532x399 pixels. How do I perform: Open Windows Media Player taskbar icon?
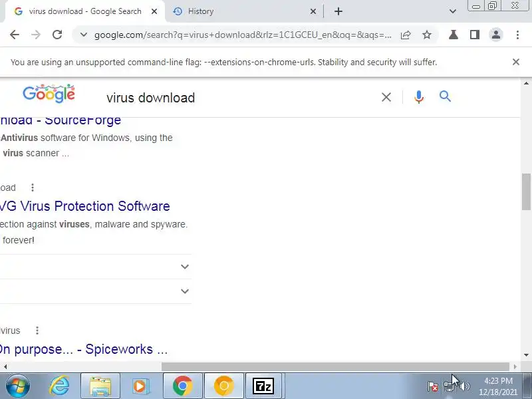[141, 386]
